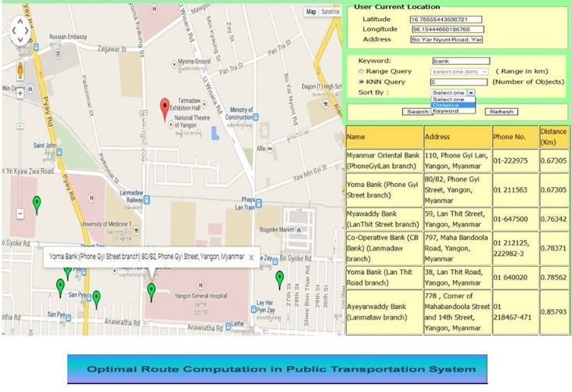Screen dimensions: 572x392
Task: Open the range 'select one (km)' dropdown
Action: point(459,71)
